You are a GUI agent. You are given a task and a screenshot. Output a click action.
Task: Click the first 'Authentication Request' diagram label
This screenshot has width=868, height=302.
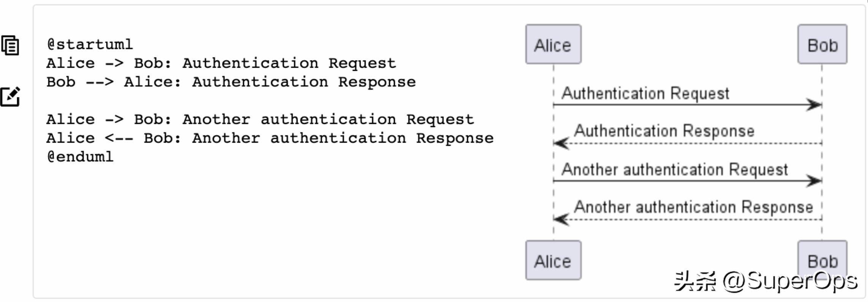645,93
